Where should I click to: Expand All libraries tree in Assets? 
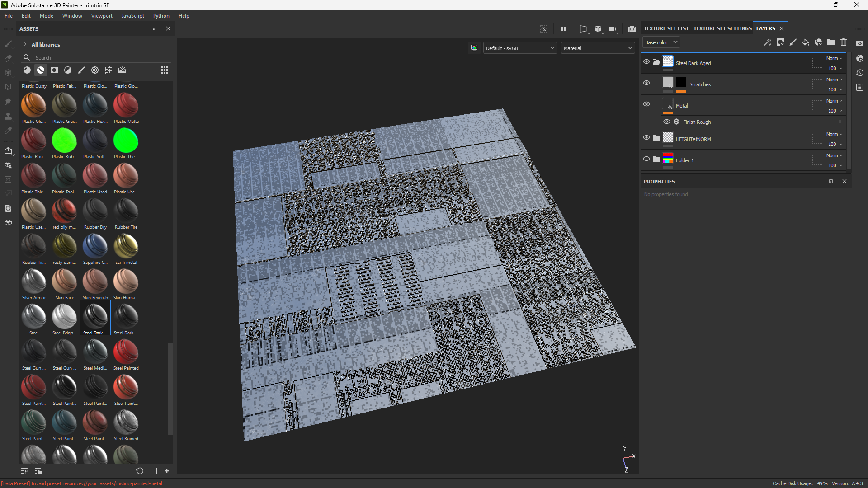pos(25,44)
